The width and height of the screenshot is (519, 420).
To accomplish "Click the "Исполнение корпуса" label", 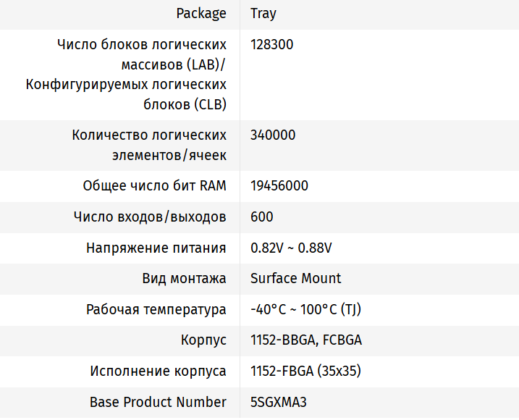I will tap(159, 371).
